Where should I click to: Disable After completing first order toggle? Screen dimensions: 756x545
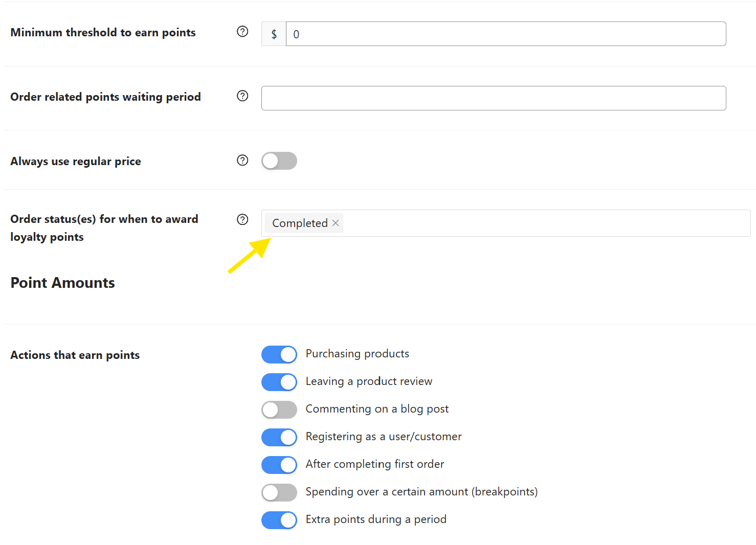pyautogui.click(x=279, y=465)
